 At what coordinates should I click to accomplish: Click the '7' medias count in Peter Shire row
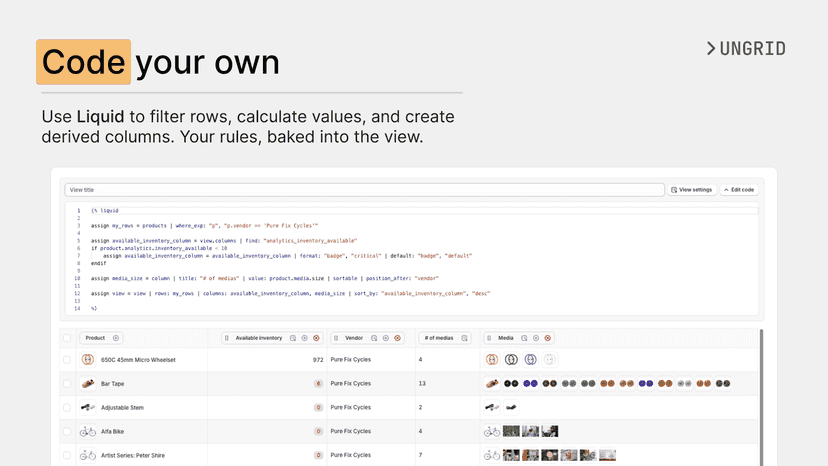(420, 455)
